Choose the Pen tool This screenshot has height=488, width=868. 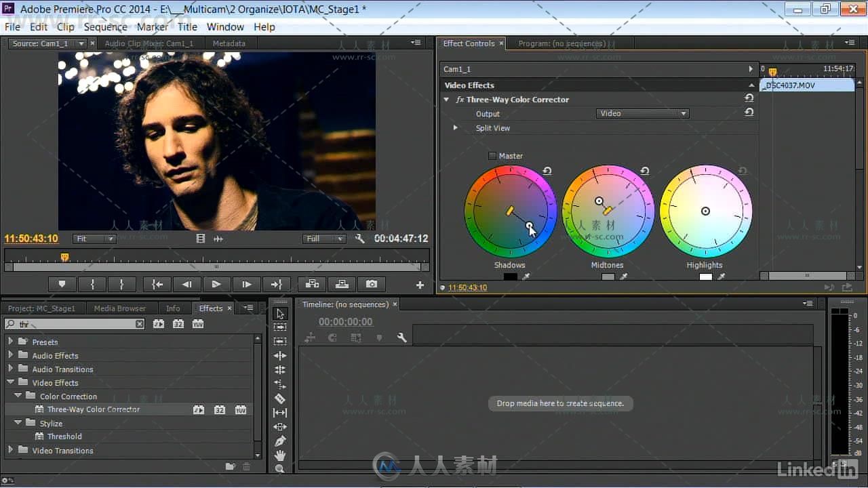coord(280,441)
